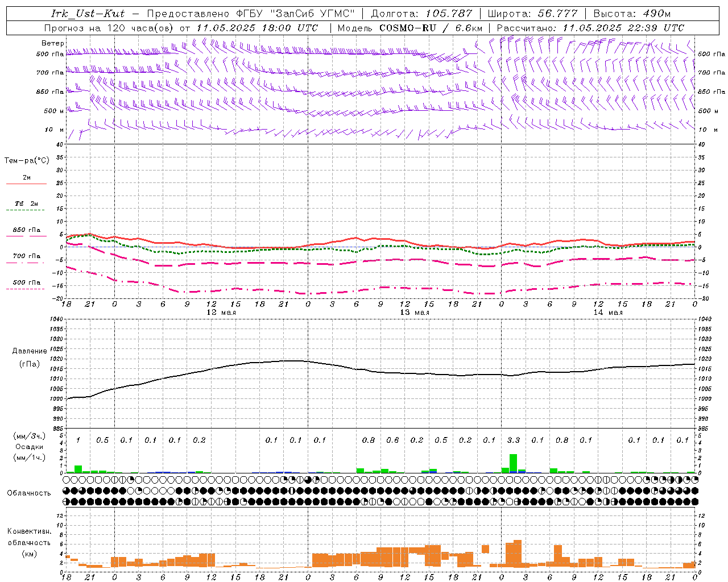Image resolution: width=728 pixels, height=582 pixels.
Task: Click the Давление pressure panel label
Action: [x=30, y=351]
